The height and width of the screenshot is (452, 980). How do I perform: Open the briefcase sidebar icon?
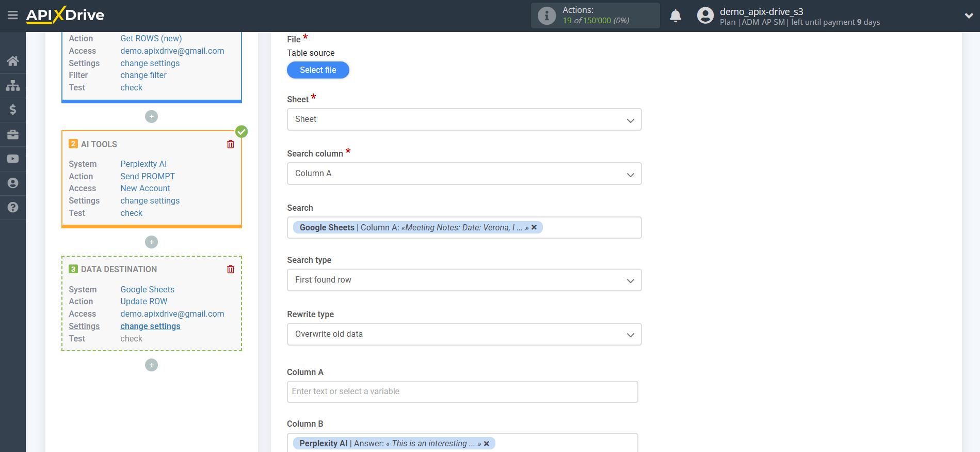click(13, 134)
